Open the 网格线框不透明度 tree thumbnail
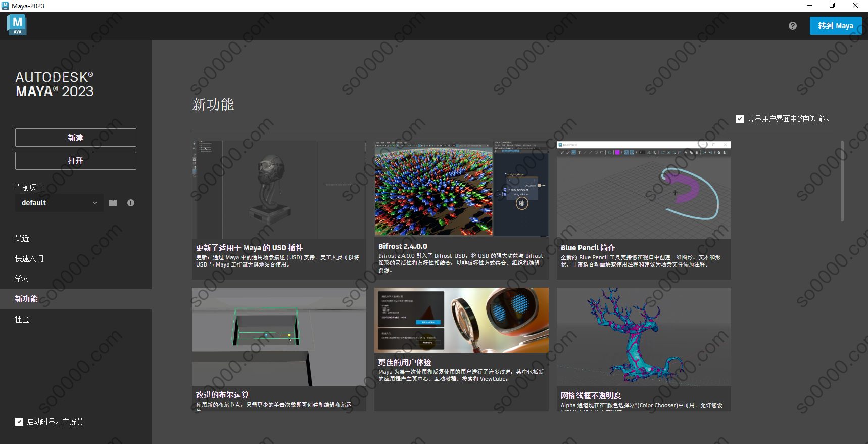The image size is (868, 444). click(644, 337)
